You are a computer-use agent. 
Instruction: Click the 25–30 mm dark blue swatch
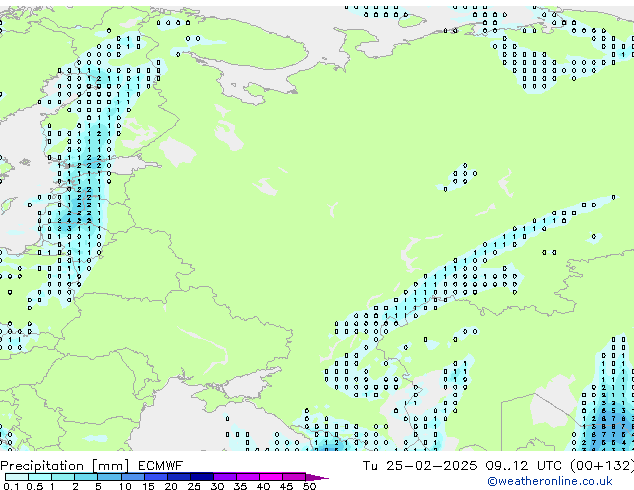(201, 477)
